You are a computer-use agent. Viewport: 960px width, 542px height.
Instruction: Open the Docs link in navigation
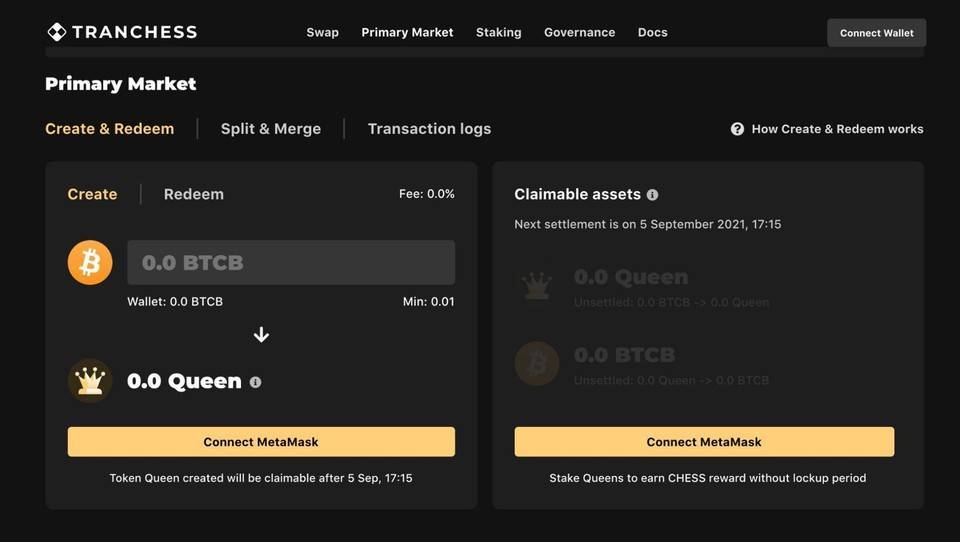pos(652,32)
